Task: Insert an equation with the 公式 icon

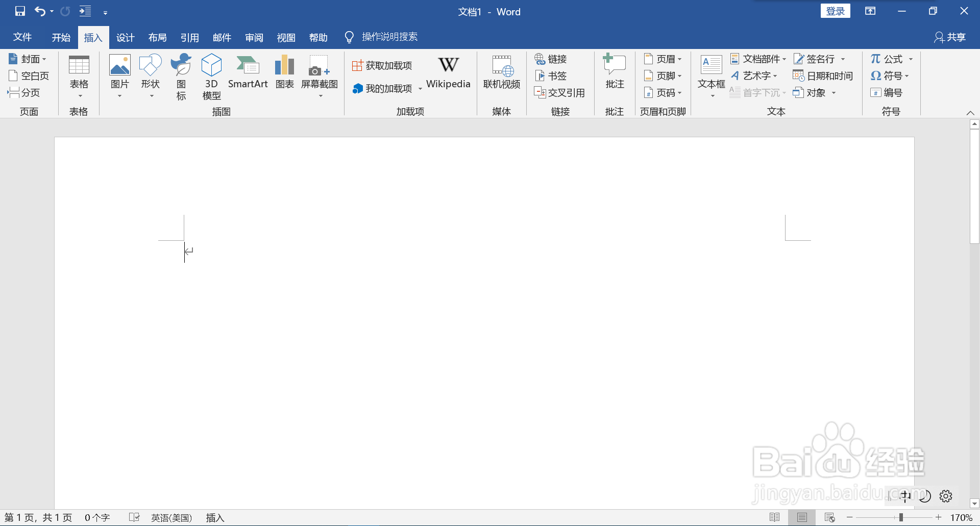Action: pos(888,59)
